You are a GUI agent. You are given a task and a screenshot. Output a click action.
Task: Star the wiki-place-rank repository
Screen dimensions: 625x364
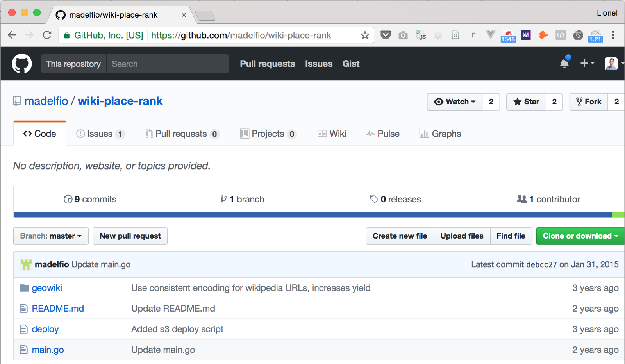coord(526,102)
